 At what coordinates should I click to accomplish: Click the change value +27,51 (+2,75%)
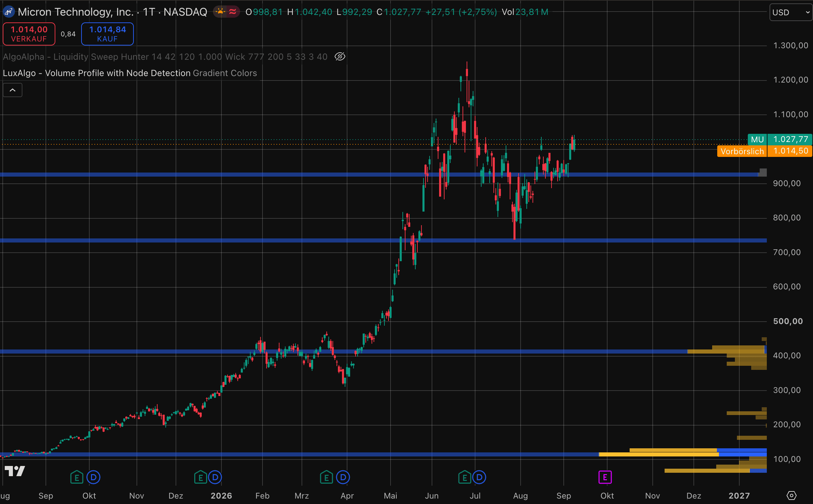point(461,12)
